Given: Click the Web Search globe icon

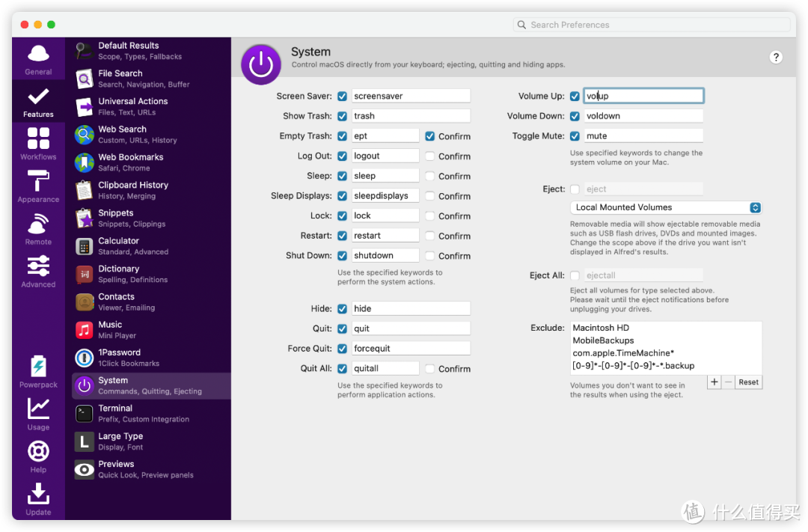Looking at the screenshot, I should [84, 135].
